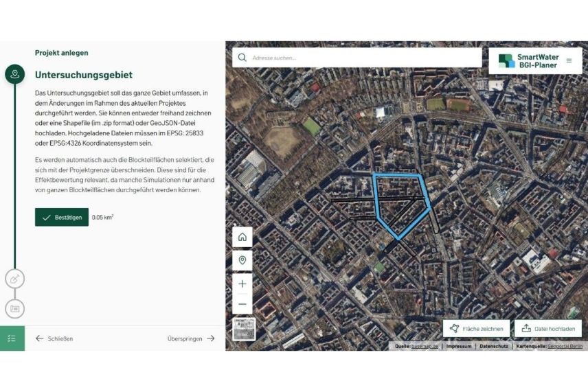The height and width of the screenshot is (392, 588).
Task: Click the location pin button
Action: [242, 260]
